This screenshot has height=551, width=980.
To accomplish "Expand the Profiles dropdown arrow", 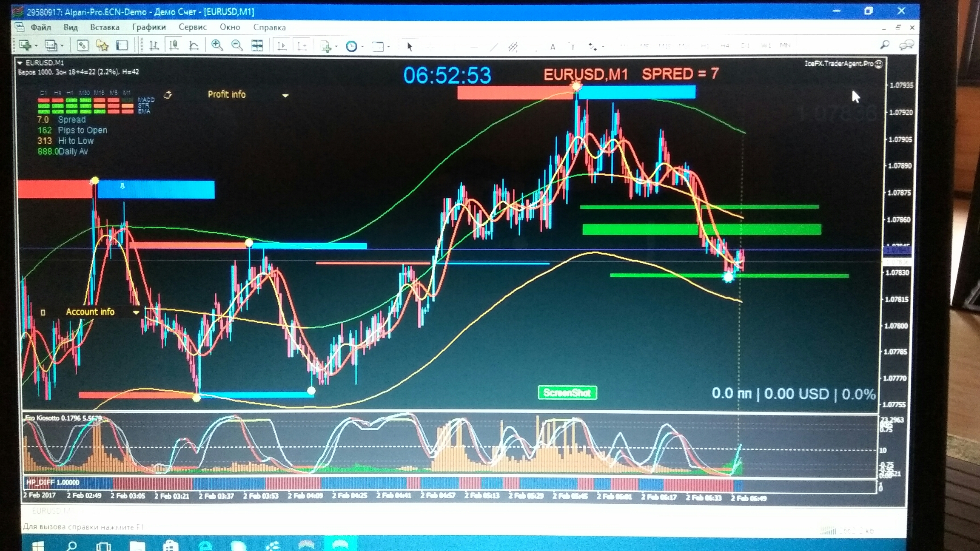I will pos(62,45).
